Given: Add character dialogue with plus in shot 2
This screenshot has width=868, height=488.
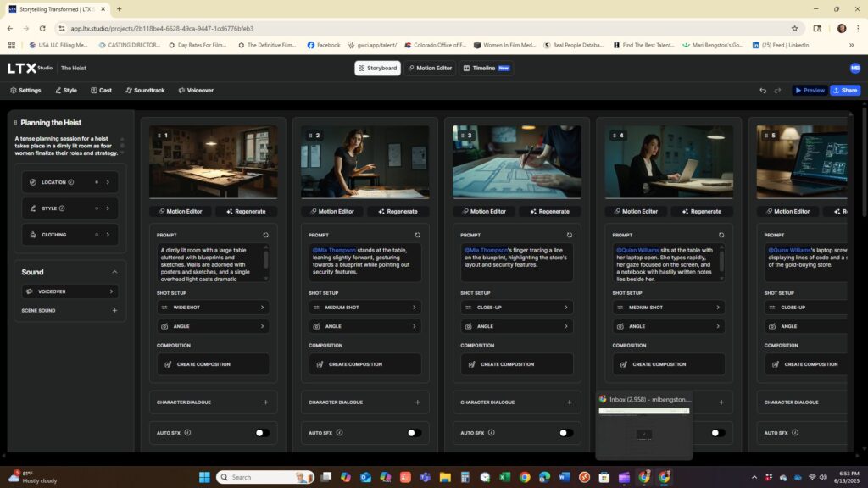Looking at the screenshot, I should (x=417, y=402).
